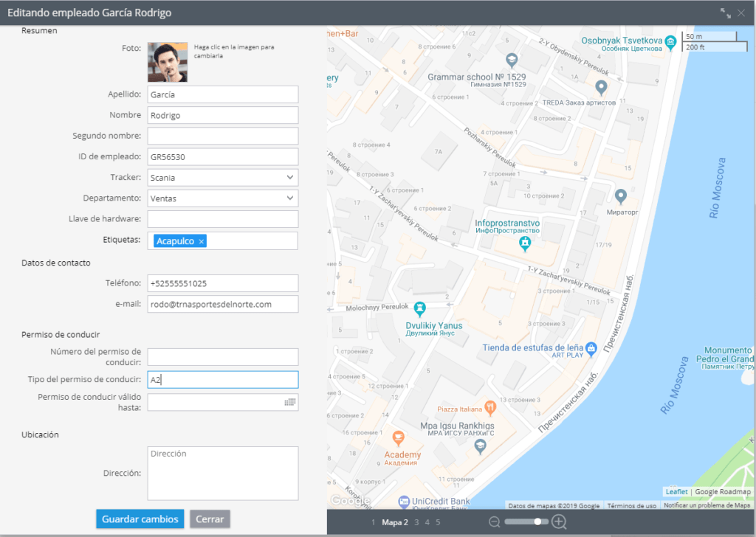Click the Google logo on the map
The height and width of the screenshot is (537, 756).
point(351,501)
